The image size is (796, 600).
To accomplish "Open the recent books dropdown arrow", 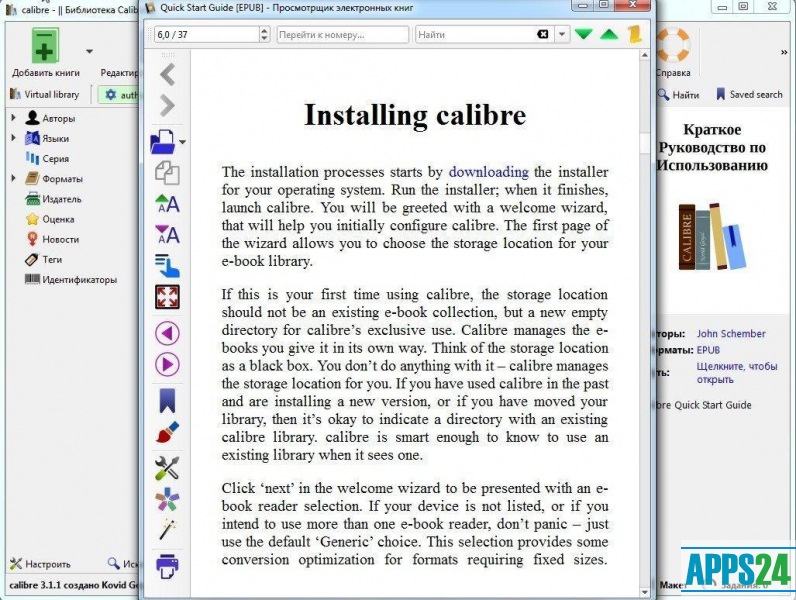I will pos(183,143).
